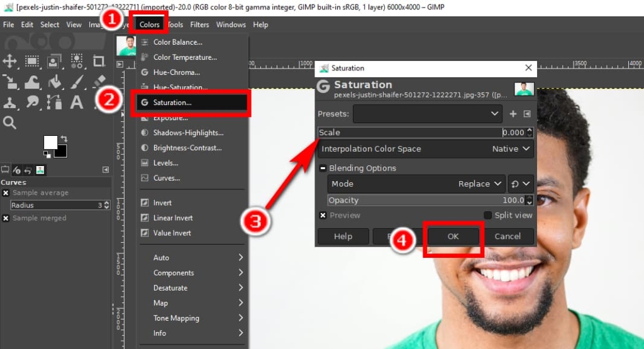Screen dimensions: 644x349
Task: Select the Move tool
Action: (10, 61)
